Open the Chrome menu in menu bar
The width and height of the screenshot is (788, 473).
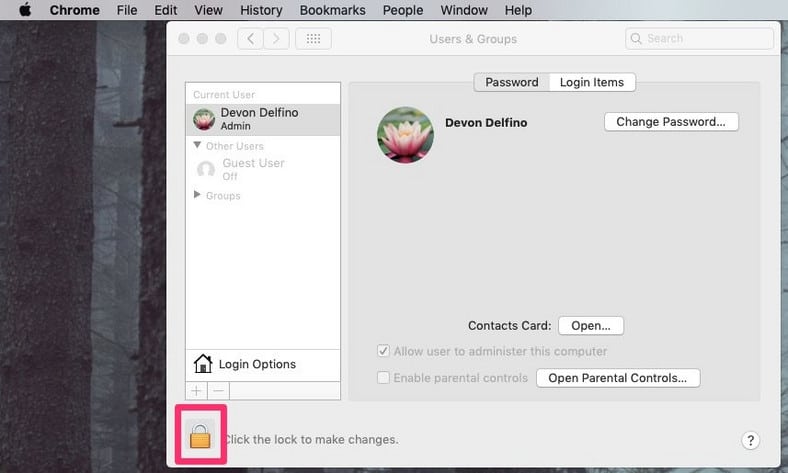pyautogui.click(x=74, y=10)
